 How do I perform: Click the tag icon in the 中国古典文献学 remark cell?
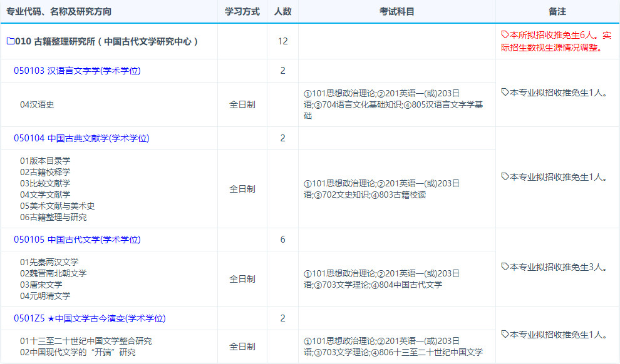[x=505, y=177]
